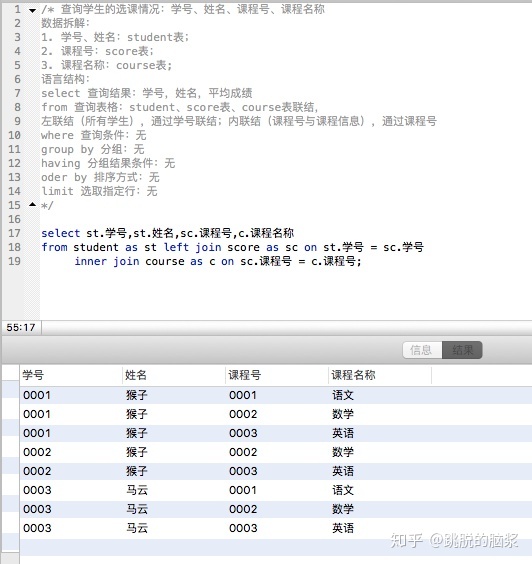Click line number 18 in the gutter
Screen dimensions: 532x564
click(x=14, y=247)
